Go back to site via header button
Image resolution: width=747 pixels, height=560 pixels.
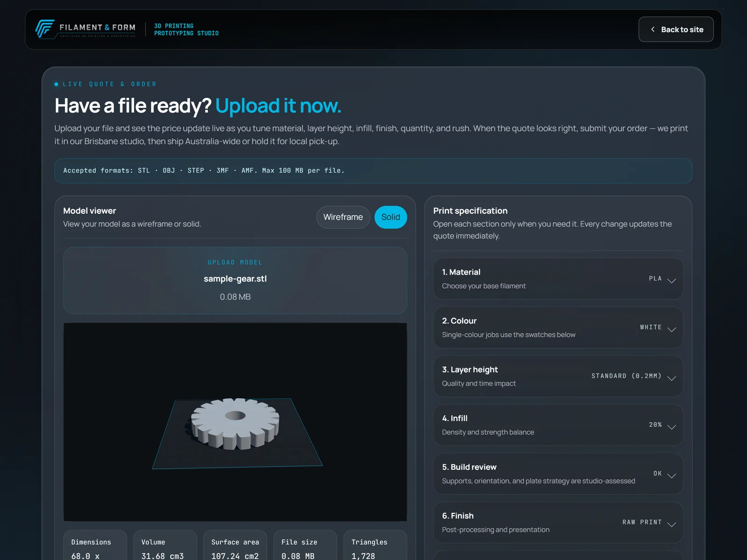tap(676, 29)
